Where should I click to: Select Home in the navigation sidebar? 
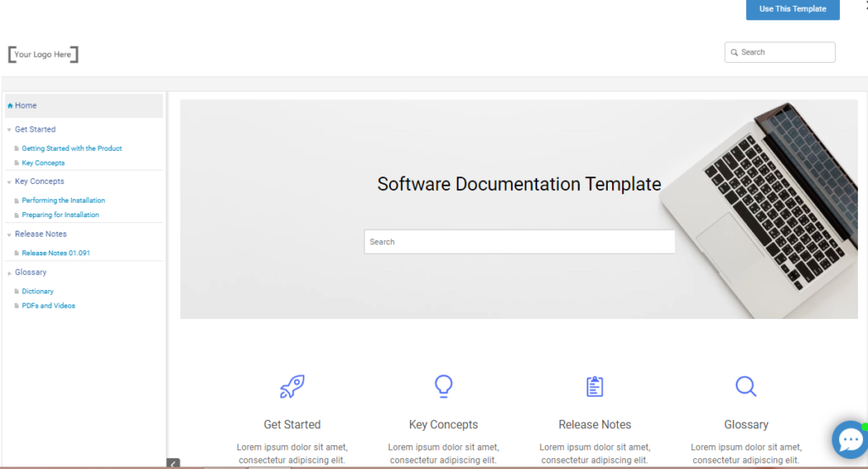coord(25,106)
